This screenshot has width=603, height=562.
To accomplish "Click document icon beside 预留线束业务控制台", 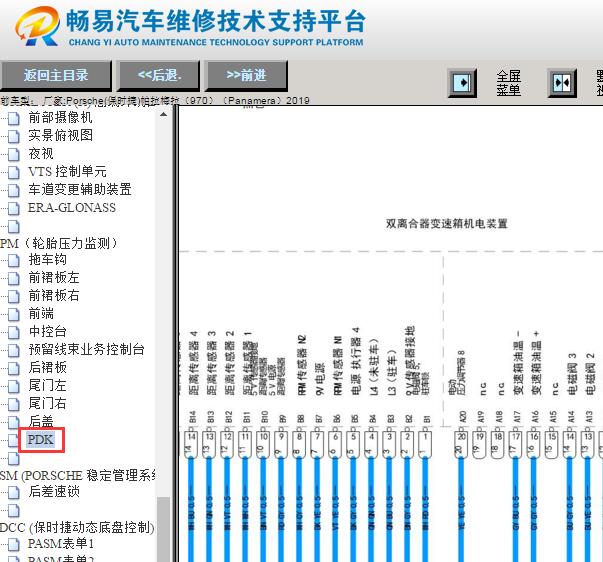I will click(x=14, y=350).
